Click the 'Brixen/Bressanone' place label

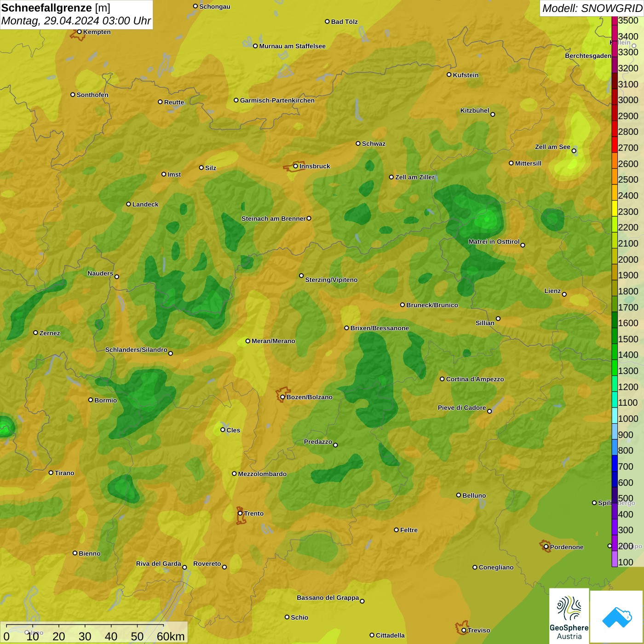point(379,328)
